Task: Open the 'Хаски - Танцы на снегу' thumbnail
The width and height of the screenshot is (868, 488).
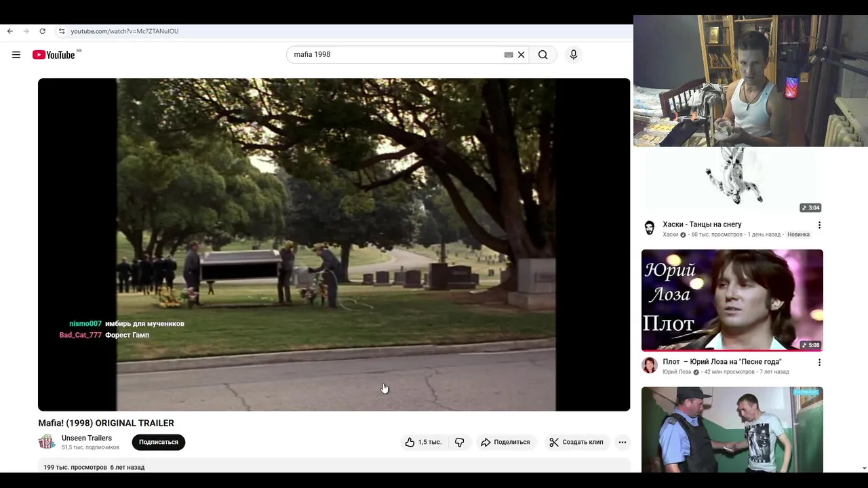Action: (732, 180)
